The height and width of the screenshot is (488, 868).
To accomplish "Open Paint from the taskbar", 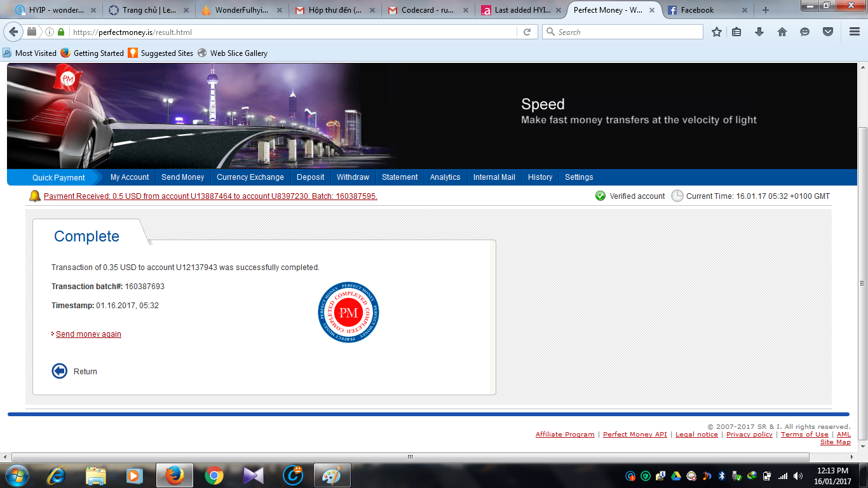I will (332, 475).
